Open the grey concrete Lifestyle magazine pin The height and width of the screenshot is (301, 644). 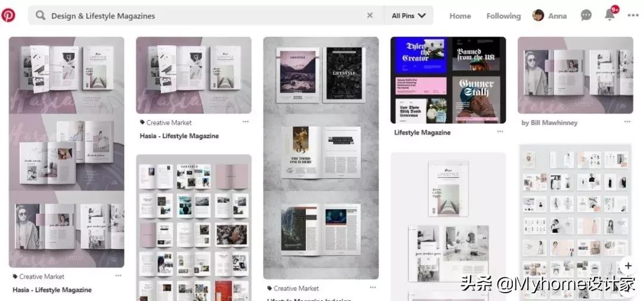321,158
